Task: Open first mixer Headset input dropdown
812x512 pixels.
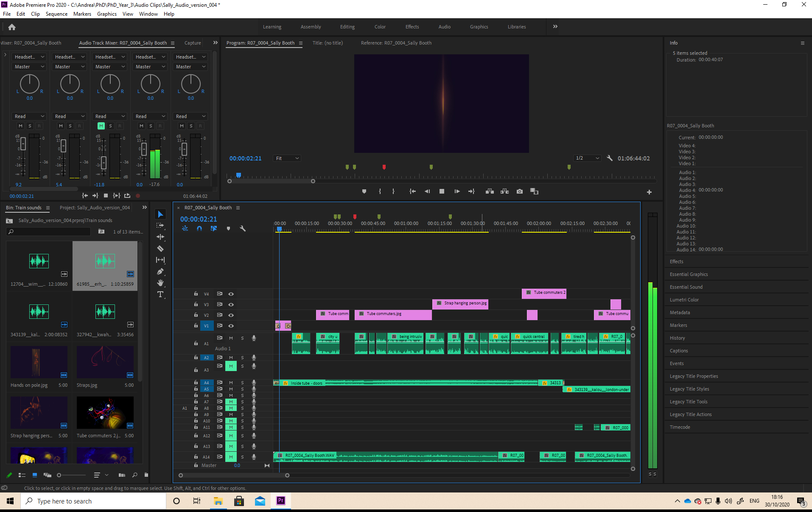Action: 29,57
